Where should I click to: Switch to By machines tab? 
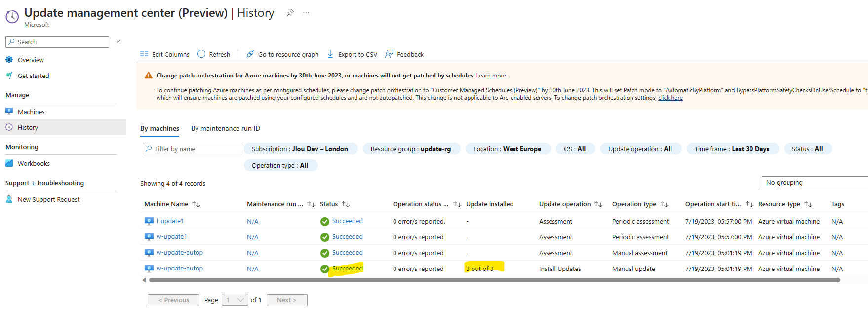[160, 128]
